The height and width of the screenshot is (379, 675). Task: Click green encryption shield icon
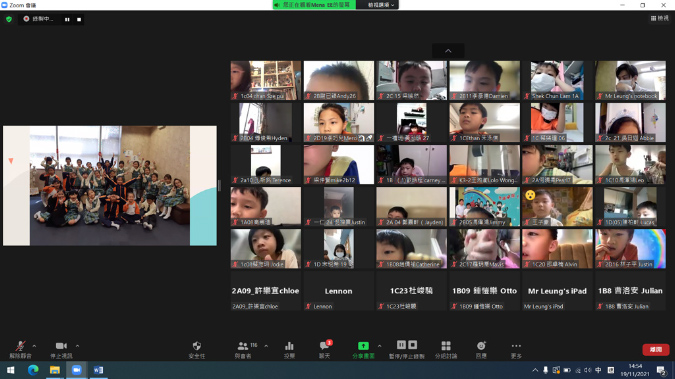point(9,19)
